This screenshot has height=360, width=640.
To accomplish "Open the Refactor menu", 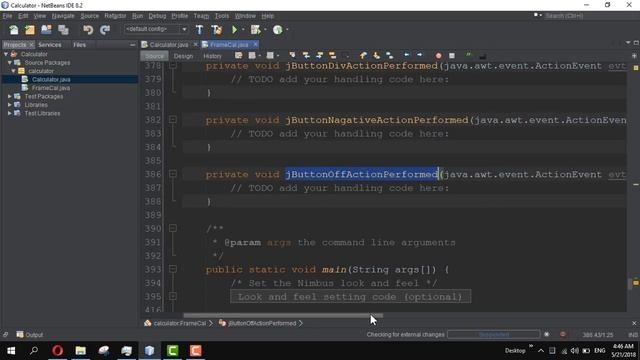I will 115,16.
